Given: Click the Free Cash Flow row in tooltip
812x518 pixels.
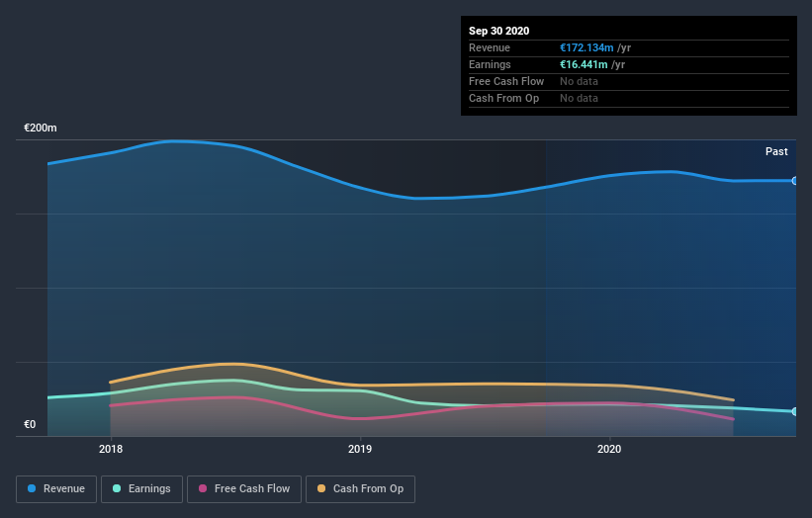Looking at the screenshot, I should [x=629, y=82].
